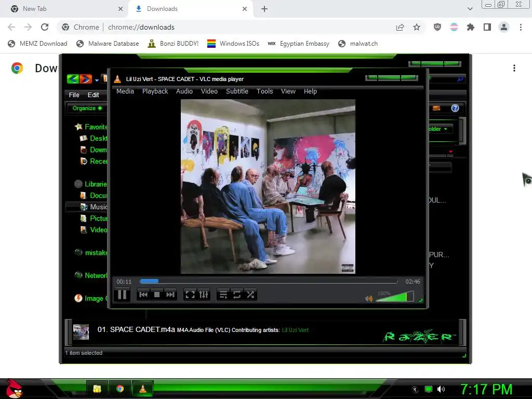Open the Windows ISOs bookmark
Screen dimensions: 532x399
(x=233, y=44)
